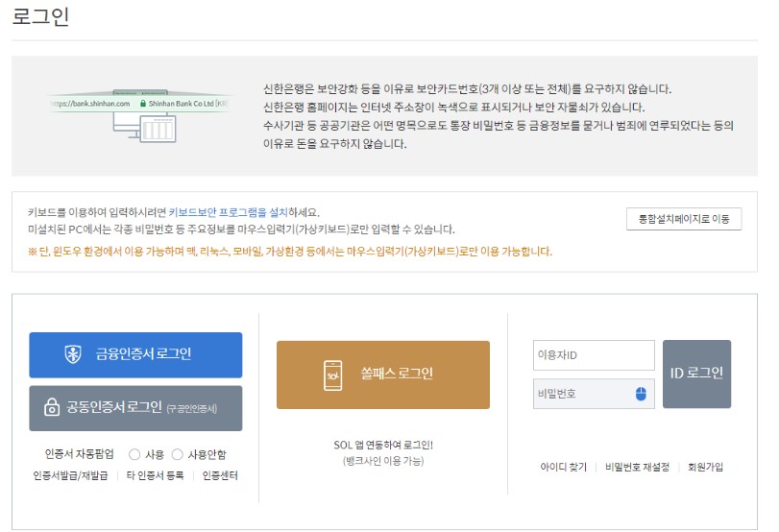This screenshot has height=532, width=779.
Task: Click the line starting 신한은행 홈페이지는 인터넷 주소창이
Action: pos(453,108)
